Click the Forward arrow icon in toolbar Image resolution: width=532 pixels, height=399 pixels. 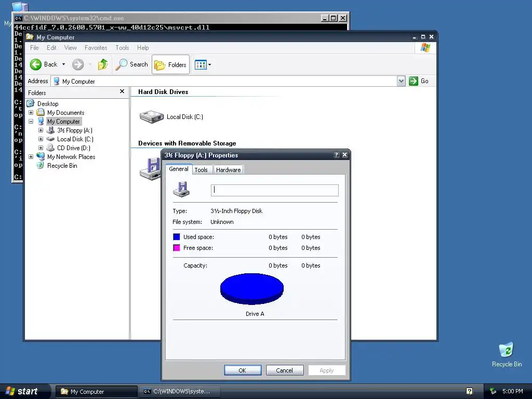pyautogui.click(x=78, y=64)
